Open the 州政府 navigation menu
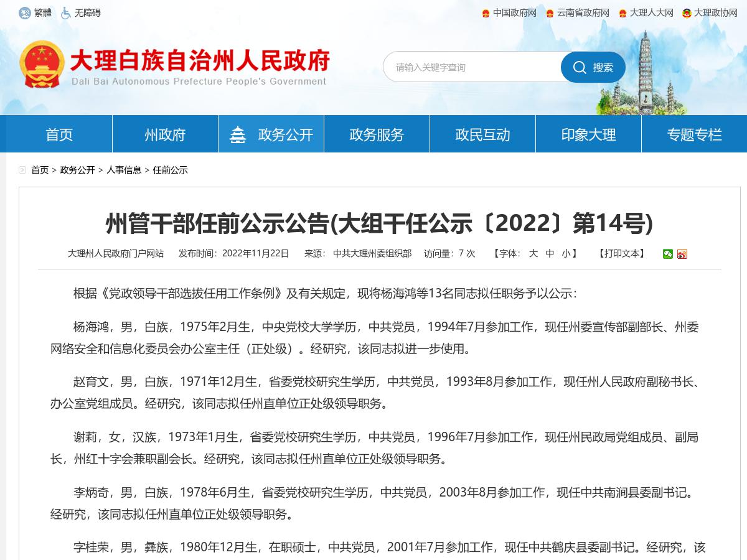747x560 pixels. 164,133
